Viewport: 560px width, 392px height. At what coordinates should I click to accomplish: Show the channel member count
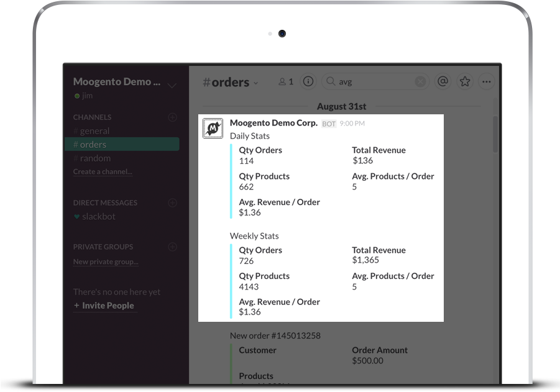286,82
